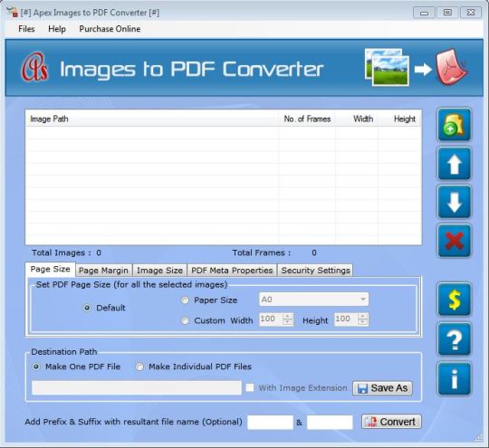
Task: Click the Add Images icon button
Action: (454, 125)
